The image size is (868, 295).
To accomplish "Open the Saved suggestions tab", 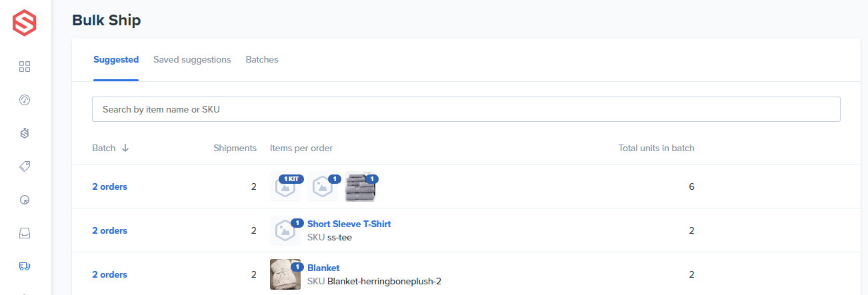I will pos(192,60).
